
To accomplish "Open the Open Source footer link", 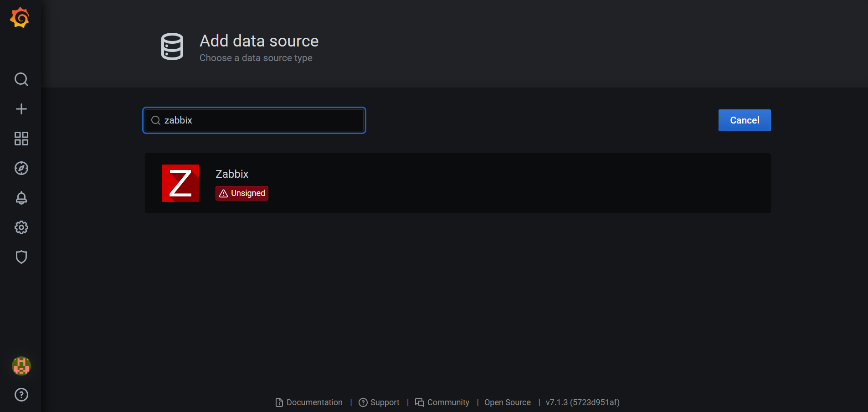I will click(x=507, y=402).
